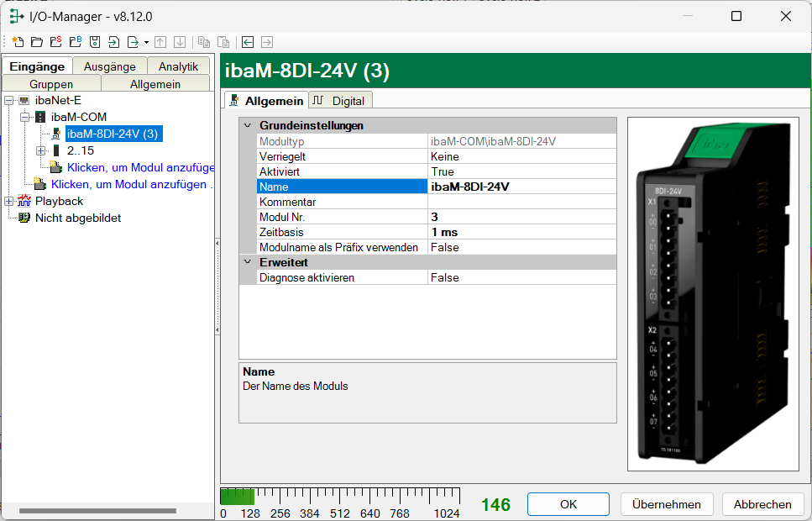Open the Gruppen tab

(x=51, y=84)
